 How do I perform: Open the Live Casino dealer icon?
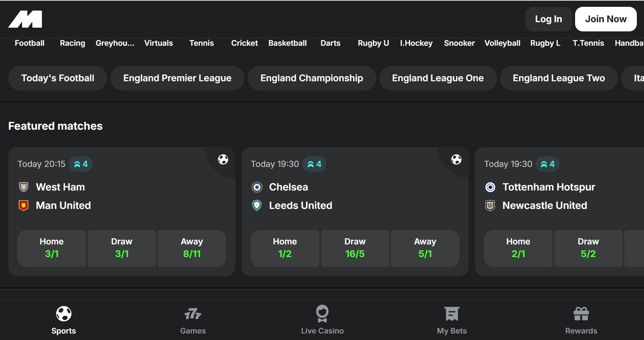point(322,314)
